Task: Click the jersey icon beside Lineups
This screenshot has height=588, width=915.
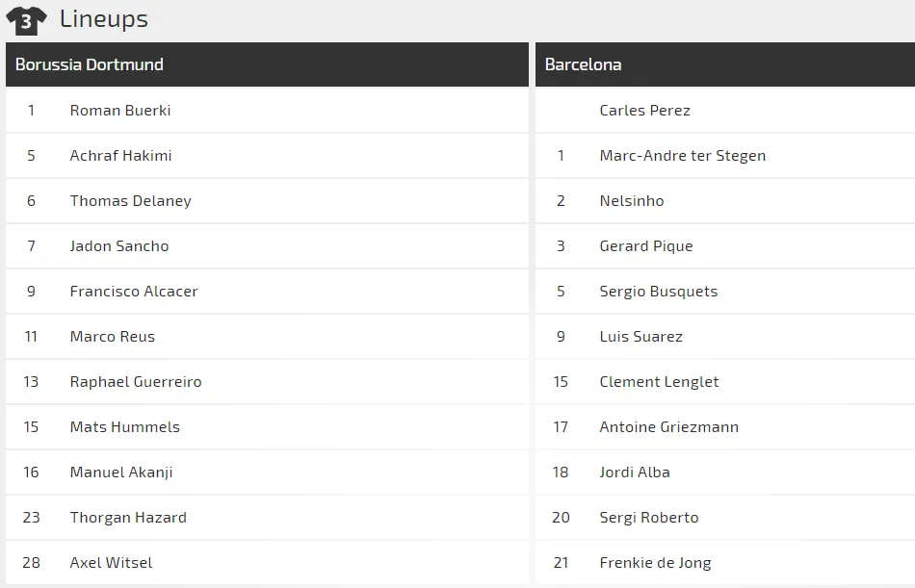Action: click(x=26, y=20)
